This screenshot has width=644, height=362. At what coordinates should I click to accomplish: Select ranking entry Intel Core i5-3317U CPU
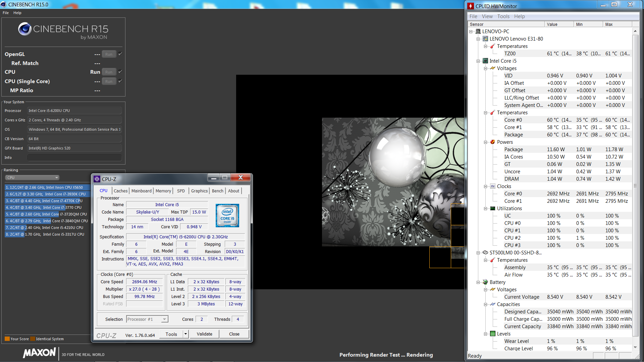tap(47, 234)
